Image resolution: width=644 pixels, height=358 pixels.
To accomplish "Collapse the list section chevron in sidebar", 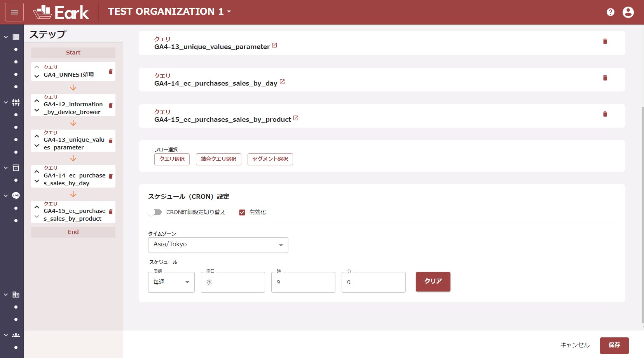I will point(6,37).
